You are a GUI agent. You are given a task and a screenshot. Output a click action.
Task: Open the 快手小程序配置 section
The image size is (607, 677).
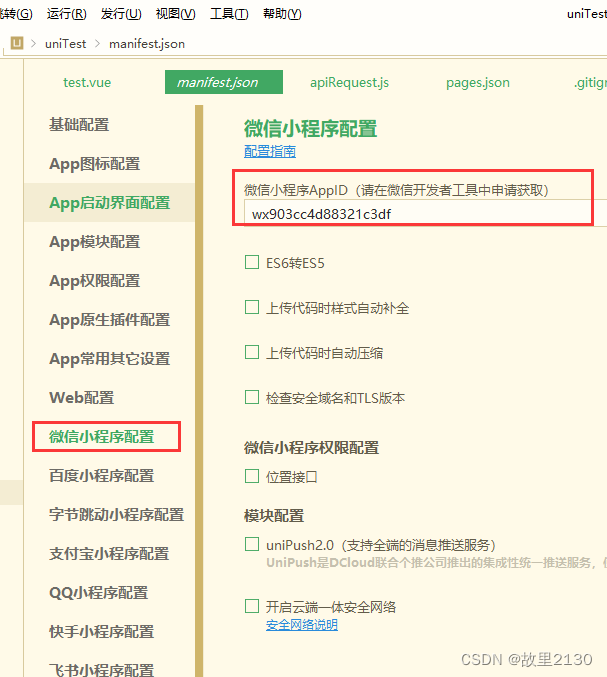[x=101, y=631]
